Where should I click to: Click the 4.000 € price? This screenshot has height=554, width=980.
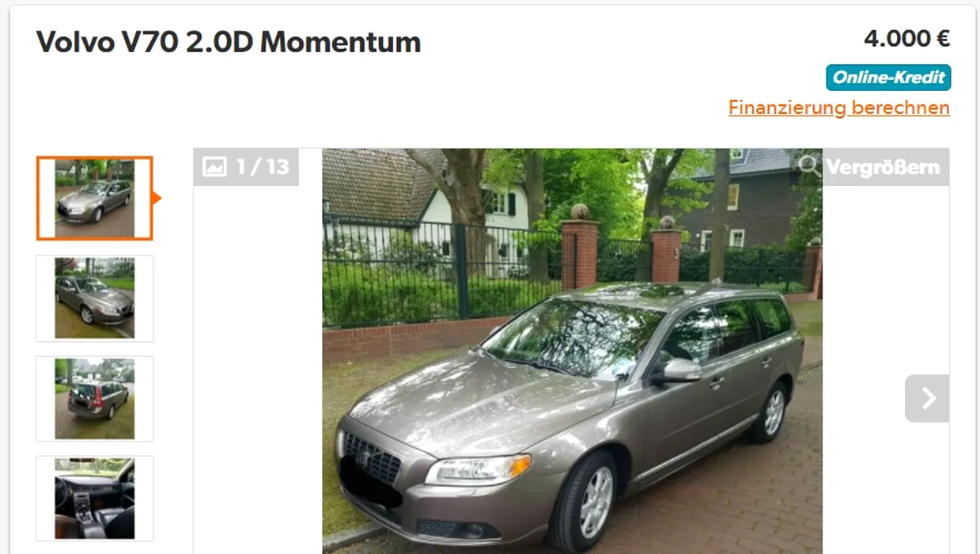[906, 38]
